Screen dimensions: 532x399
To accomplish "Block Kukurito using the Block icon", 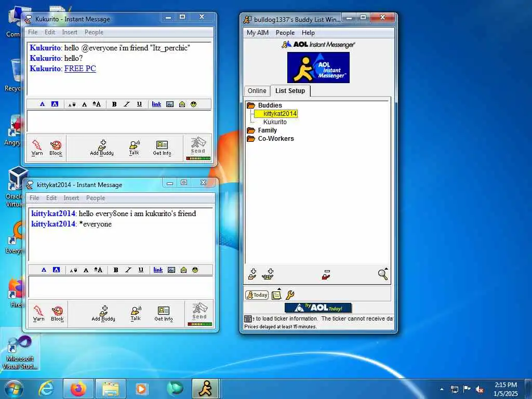I will pos(56,148).
